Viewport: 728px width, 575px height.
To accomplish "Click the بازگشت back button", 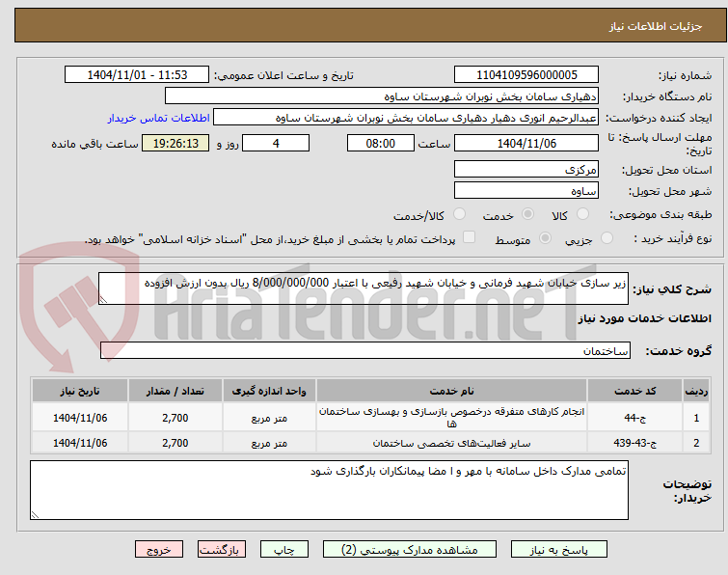I will (221, 550).
